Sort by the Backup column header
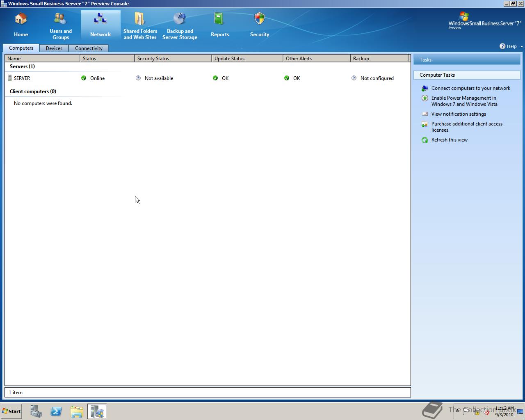Viewport: 525px width, 420px height. (x=379, y=59)
